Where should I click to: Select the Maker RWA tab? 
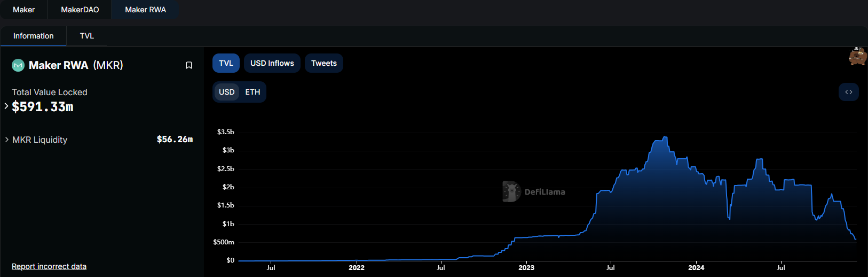[145, 10]
